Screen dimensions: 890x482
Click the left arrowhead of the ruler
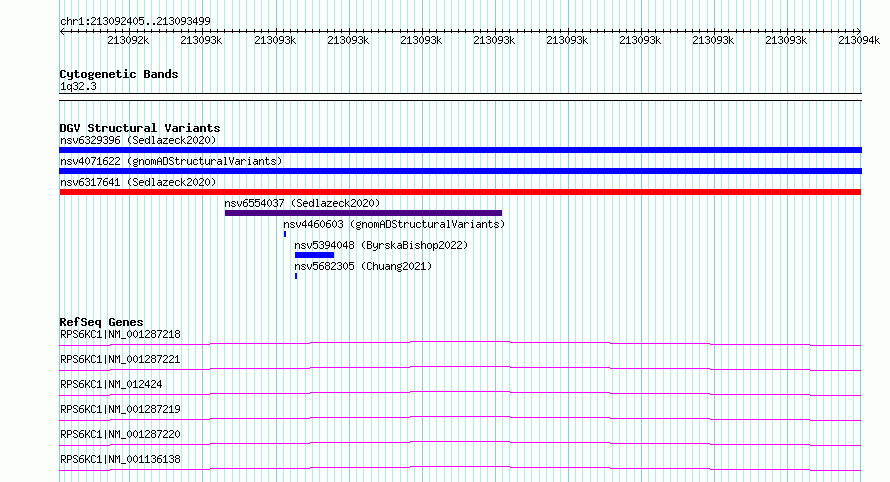(62, 31)
